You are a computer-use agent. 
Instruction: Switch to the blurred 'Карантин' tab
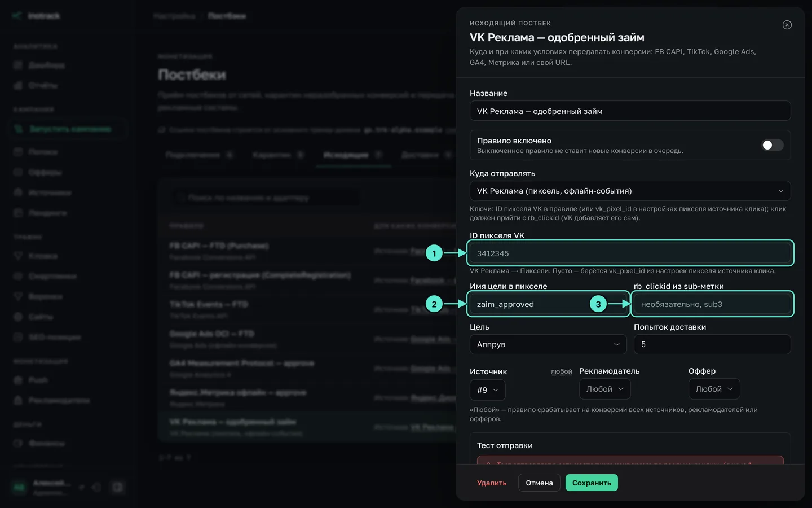pyautogui.click(x=278, y=155)
